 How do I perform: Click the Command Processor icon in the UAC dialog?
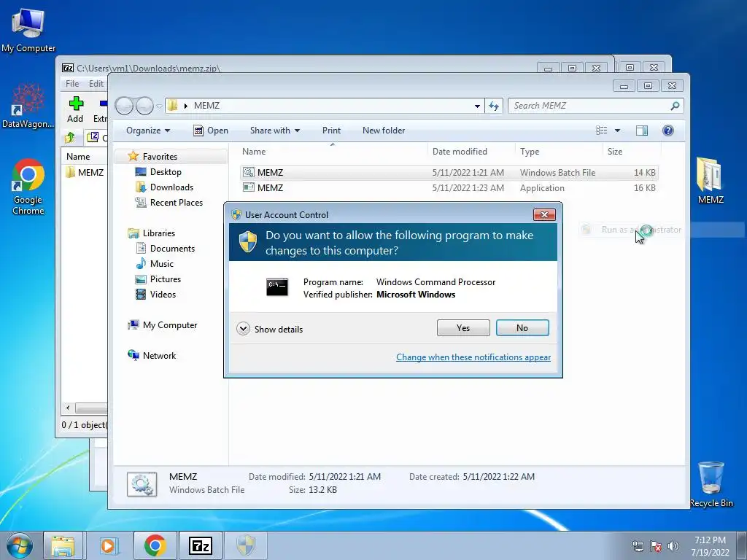point(276,287)
